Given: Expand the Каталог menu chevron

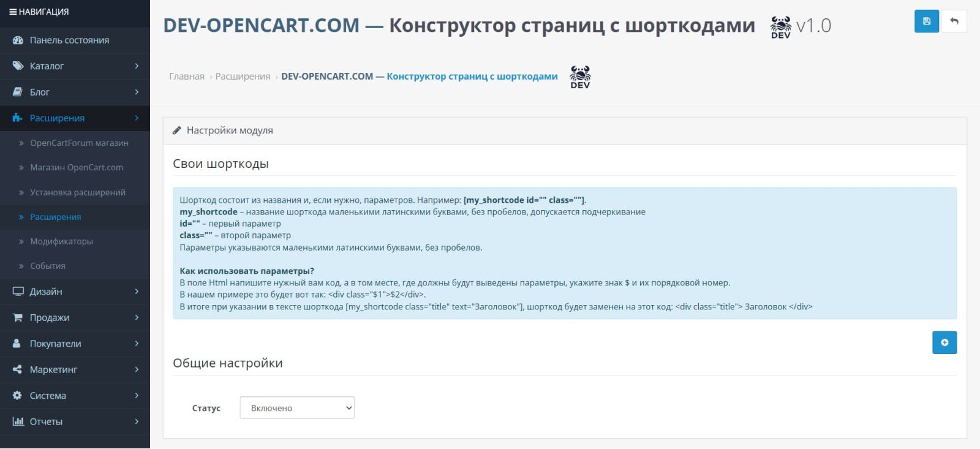Looking at the screenshot, I should click(137, 66).
